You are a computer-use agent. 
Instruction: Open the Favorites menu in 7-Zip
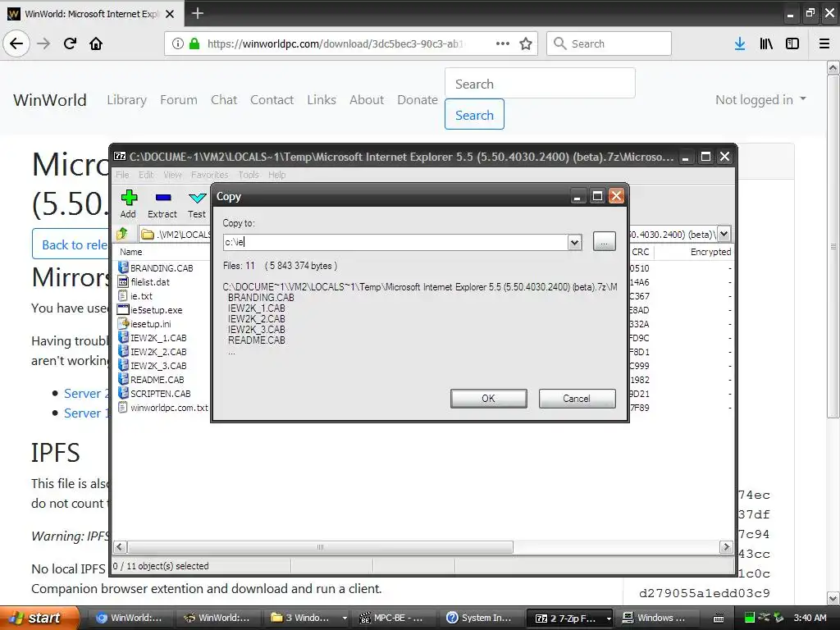coord(209,175)
